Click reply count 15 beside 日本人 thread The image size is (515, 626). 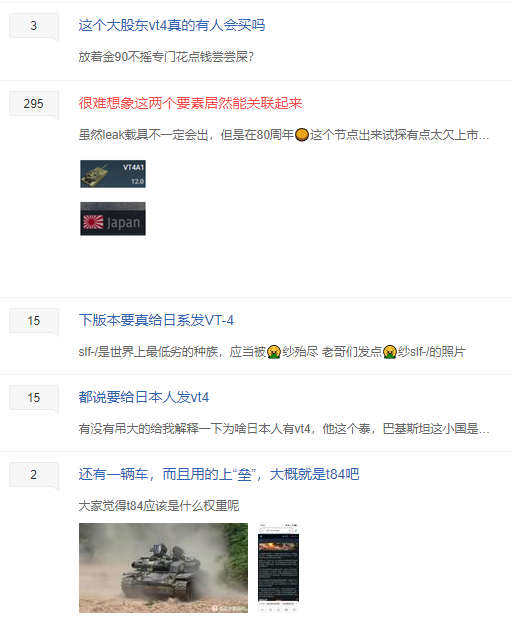34,398
